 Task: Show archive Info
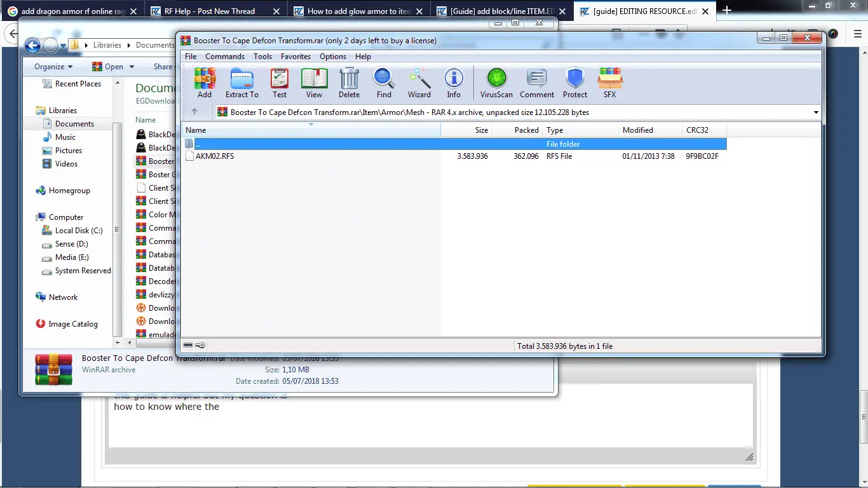[454, 83]
